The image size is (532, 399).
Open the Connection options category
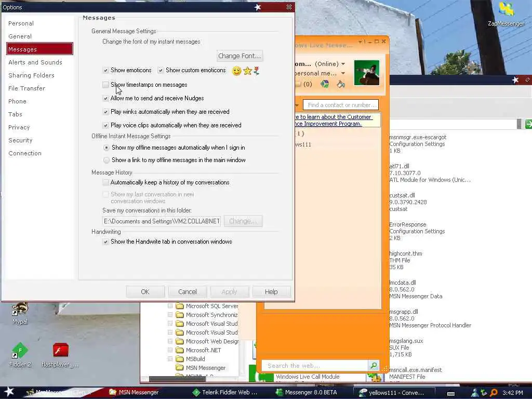point(25,153)
